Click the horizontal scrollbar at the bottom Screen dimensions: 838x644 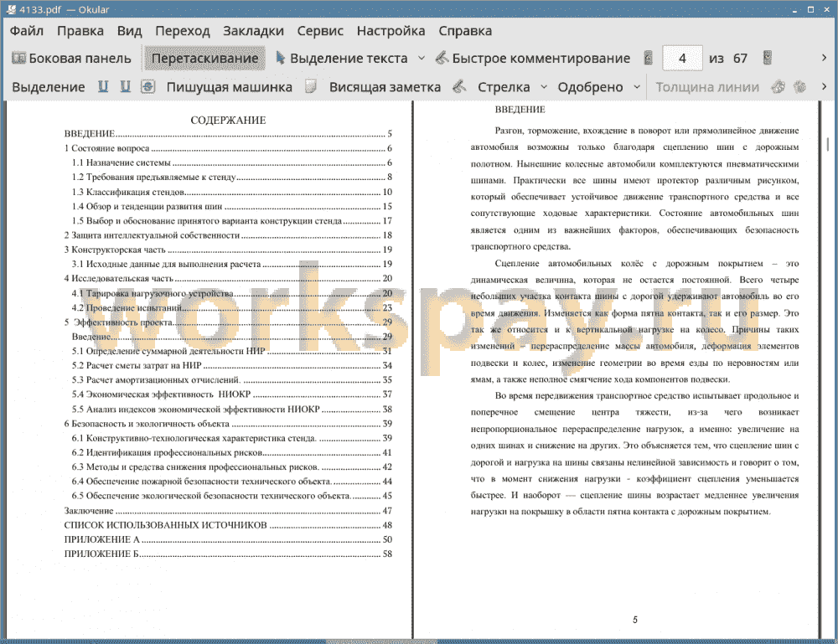pos(381,641)
